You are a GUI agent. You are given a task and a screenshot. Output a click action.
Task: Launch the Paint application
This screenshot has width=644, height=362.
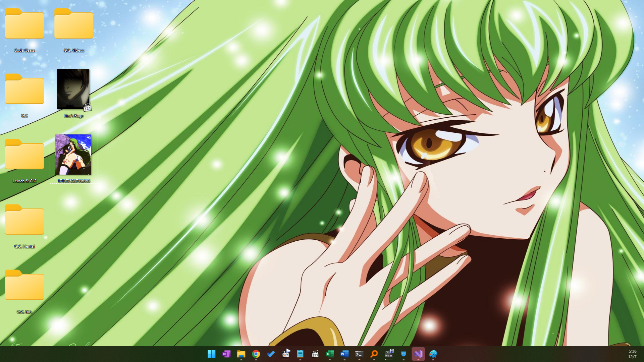[433, 354]
